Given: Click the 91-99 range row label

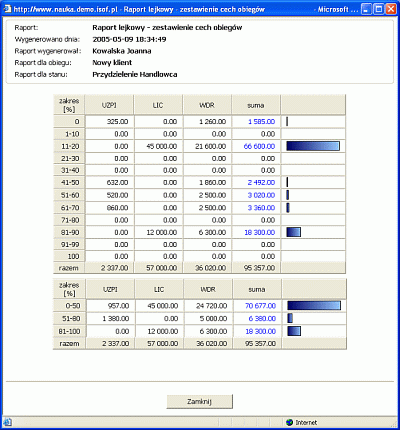Looking at the screenshot, I should point(69,244).
